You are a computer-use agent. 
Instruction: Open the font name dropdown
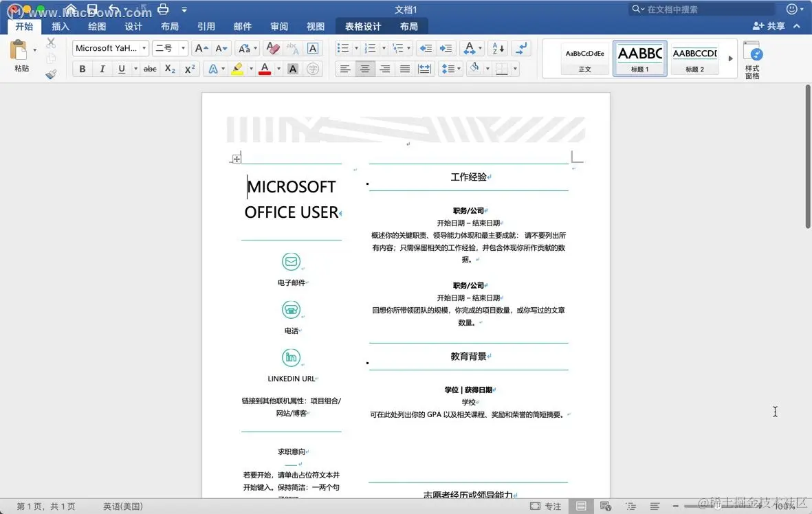point(144,48)
